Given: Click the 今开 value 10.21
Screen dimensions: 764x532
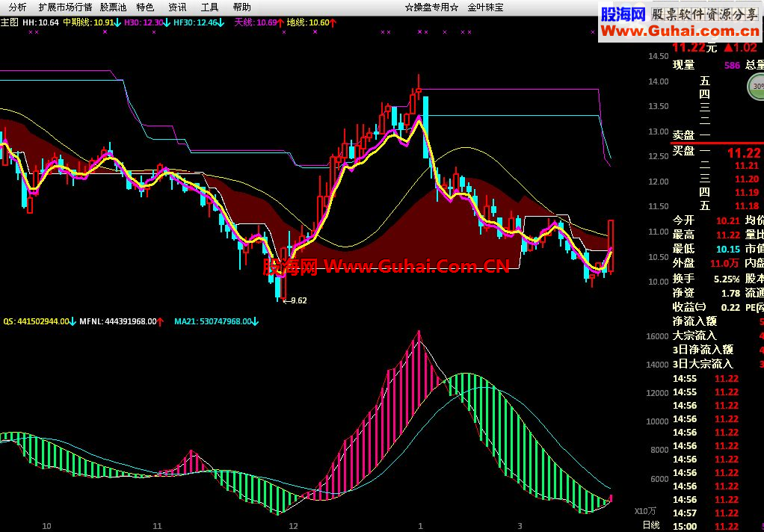Looking at the screenshot, I should coord(728,221).
